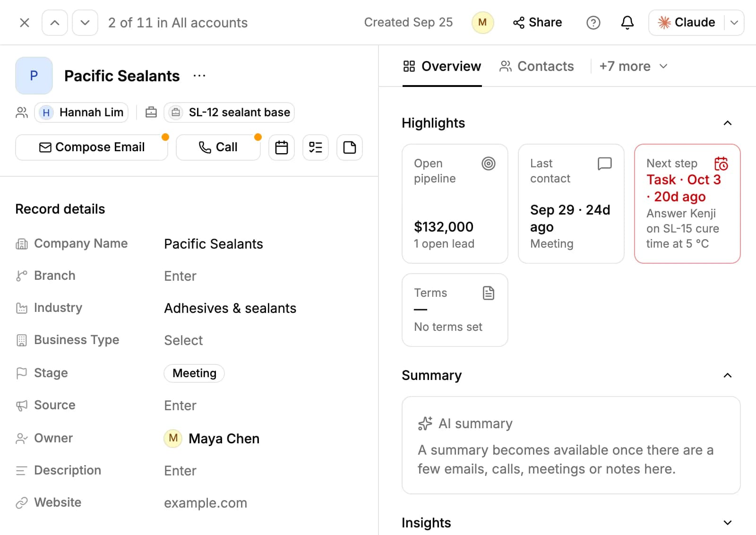Screen dimensions: 756x535
Task: Go to previous record with up arrow
Action: [x=55, y=23]
